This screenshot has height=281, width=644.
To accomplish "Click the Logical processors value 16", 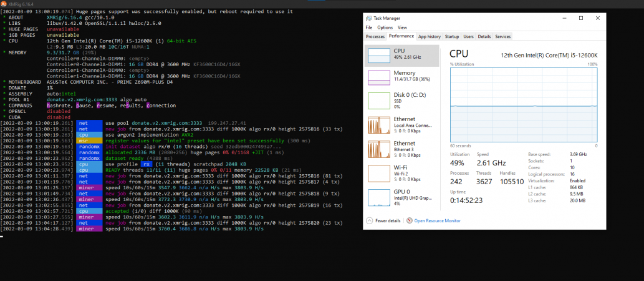I will (572, 174).
